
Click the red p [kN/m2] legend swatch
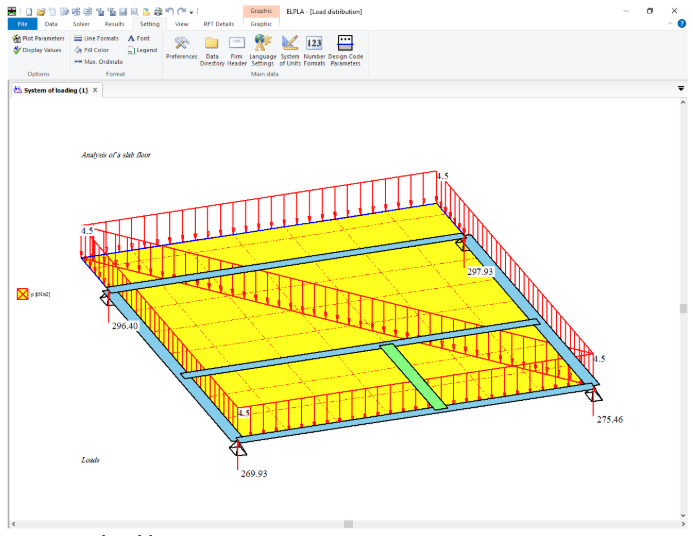pyautogui.click(x=23, y=294)
